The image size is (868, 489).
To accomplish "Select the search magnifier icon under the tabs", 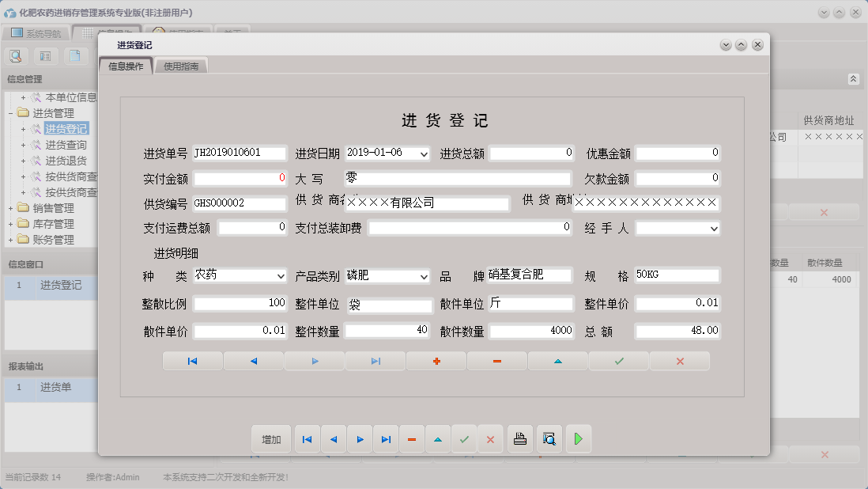I will [x=16, y=55].
